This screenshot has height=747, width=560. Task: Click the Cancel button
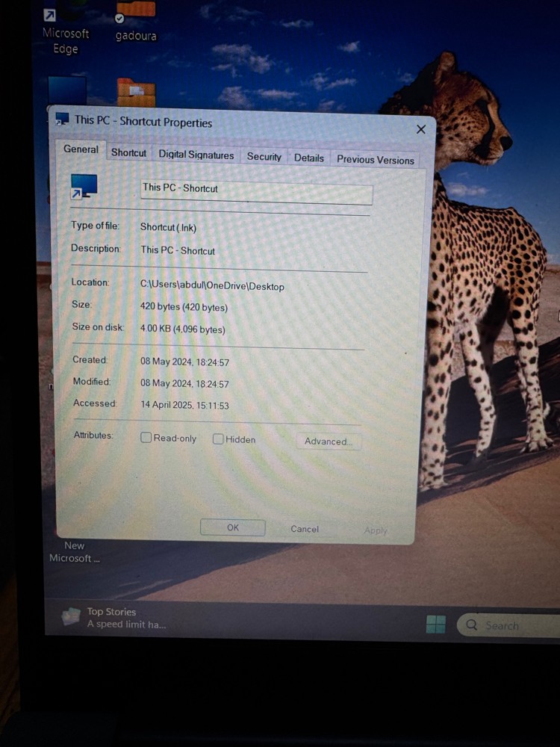(305, 529)
